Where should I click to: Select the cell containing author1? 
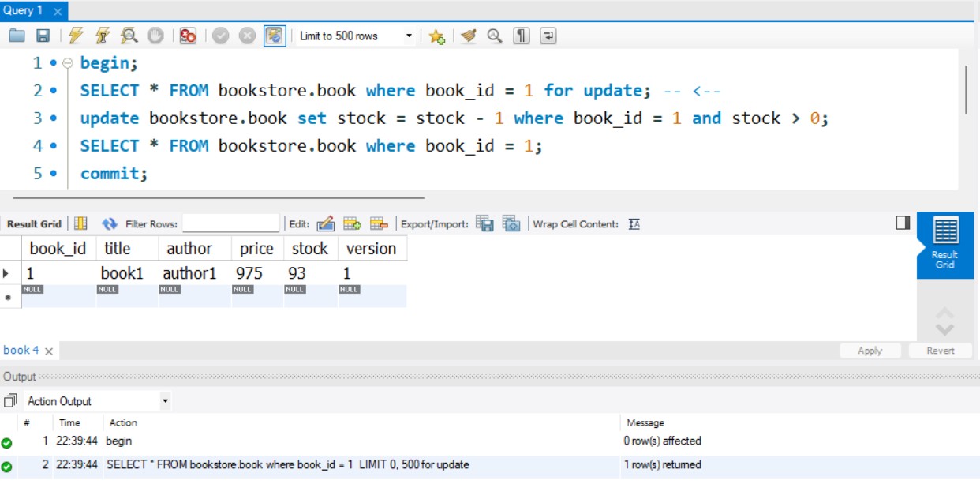[195, 273]
